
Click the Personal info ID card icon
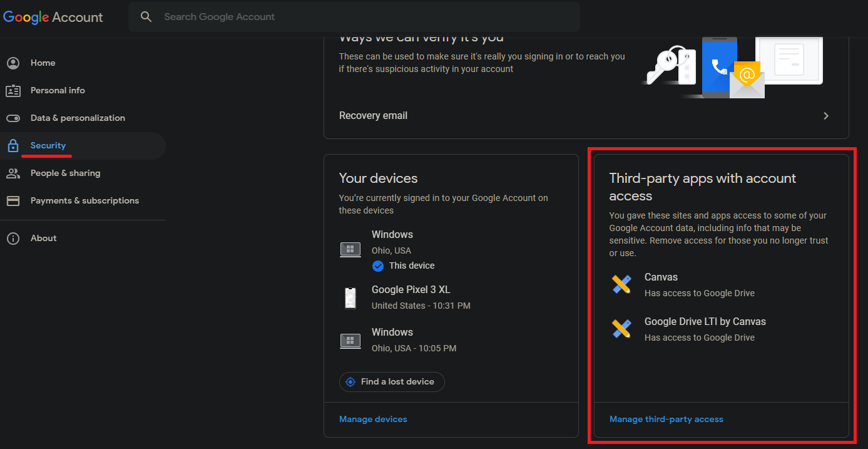tap(13, 91)
